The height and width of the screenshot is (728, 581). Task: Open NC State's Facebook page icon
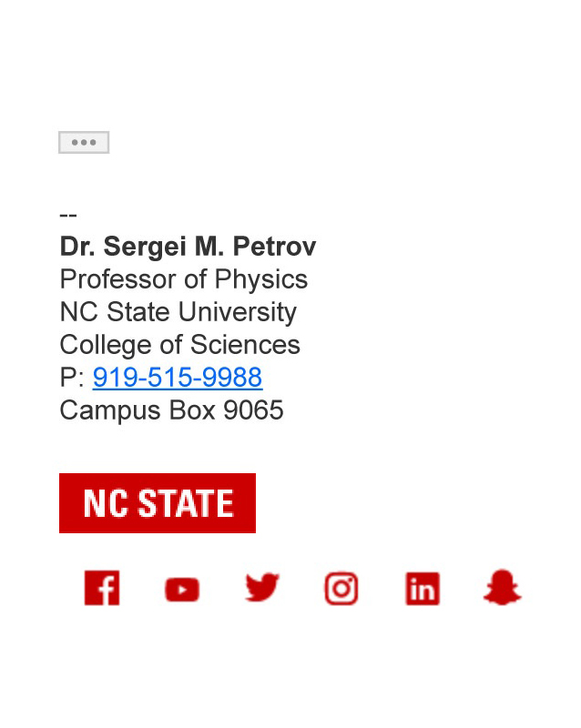[x=102, y=588]
